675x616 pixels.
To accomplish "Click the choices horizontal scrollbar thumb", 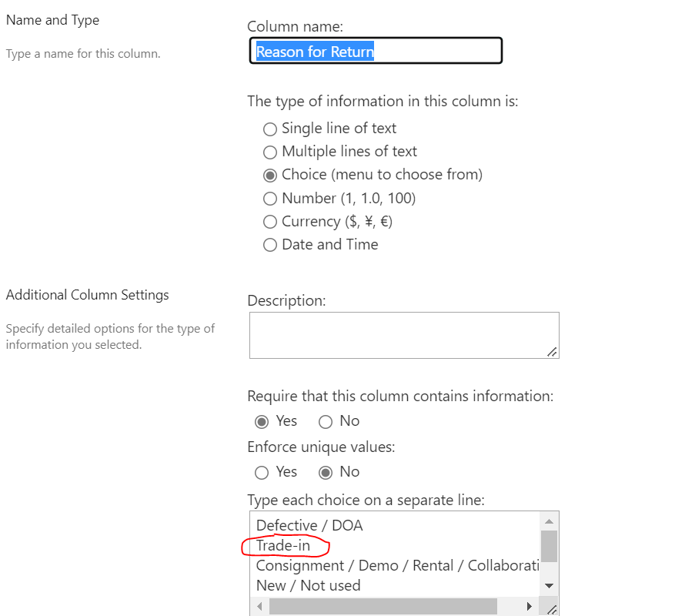I will point(383,607).
